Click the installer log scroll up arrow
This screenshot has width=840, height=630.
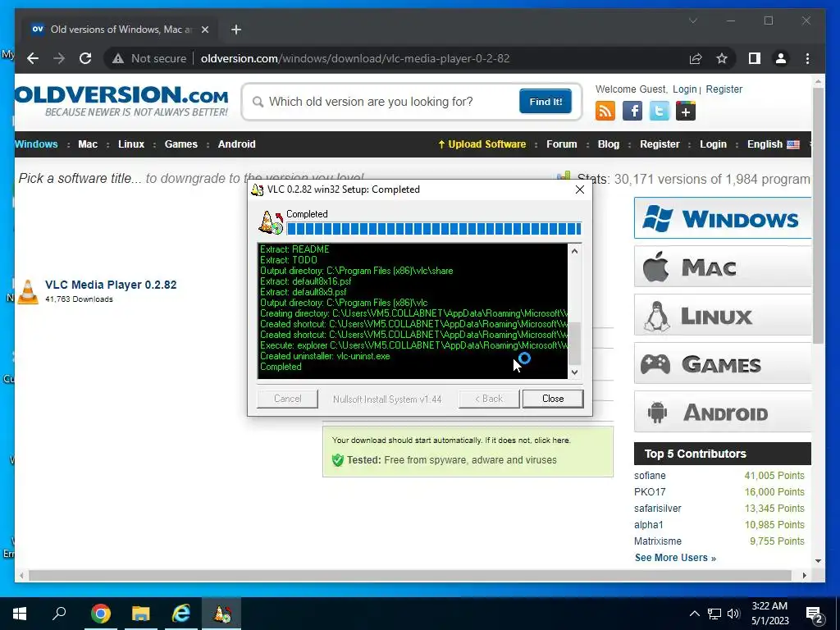574,251
